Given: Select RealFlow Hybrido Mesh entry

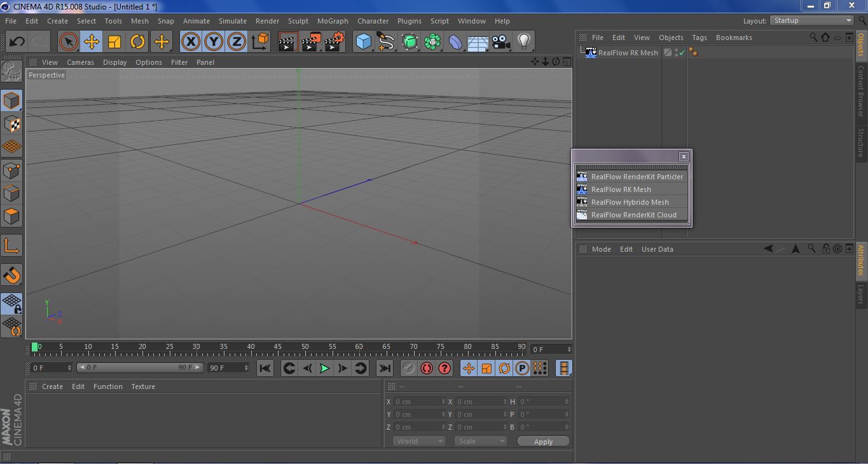Looking at the screenshot, I should pyautogui.click(x=631, y=202).
